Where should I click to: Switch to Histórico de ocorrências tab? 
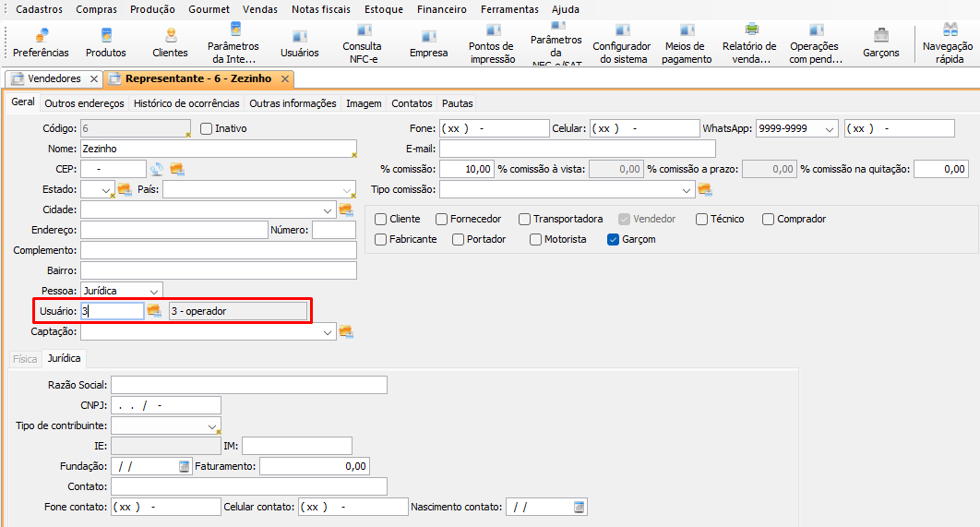click(x=186, y=103)
